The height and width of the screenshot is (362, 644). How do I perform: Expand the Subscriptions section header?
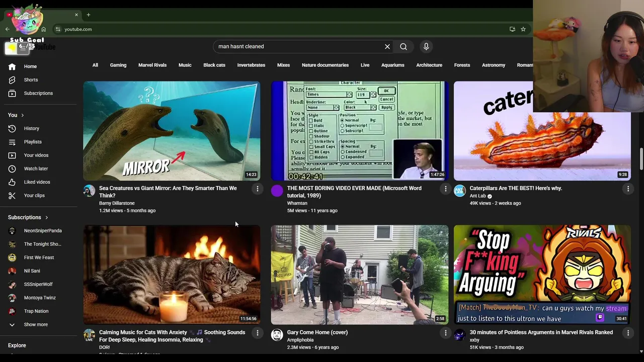(x=28, y=218)
